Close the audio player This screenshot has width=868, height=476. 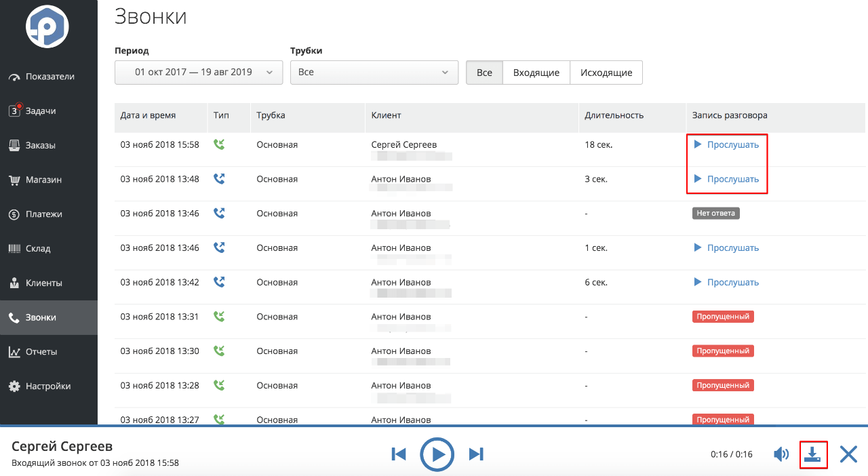pyautogui.click(x=848, y=454)
